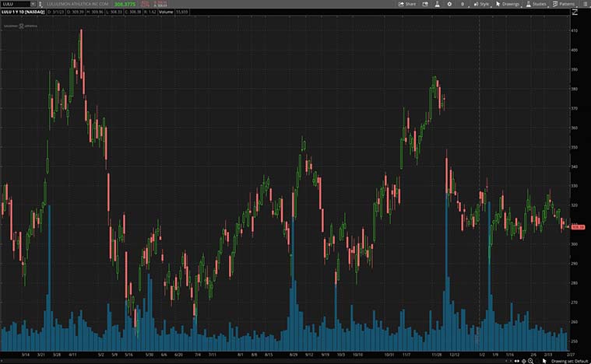Click the green last price 308.3775
The width and height of the screenshot is (591, 364).
coord(125,4)
